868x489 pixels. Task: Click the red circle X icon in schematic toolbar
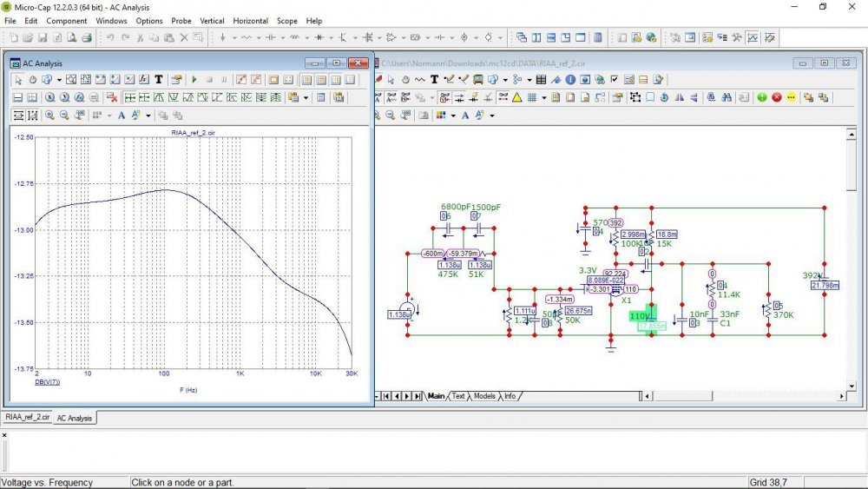point(776,97)
